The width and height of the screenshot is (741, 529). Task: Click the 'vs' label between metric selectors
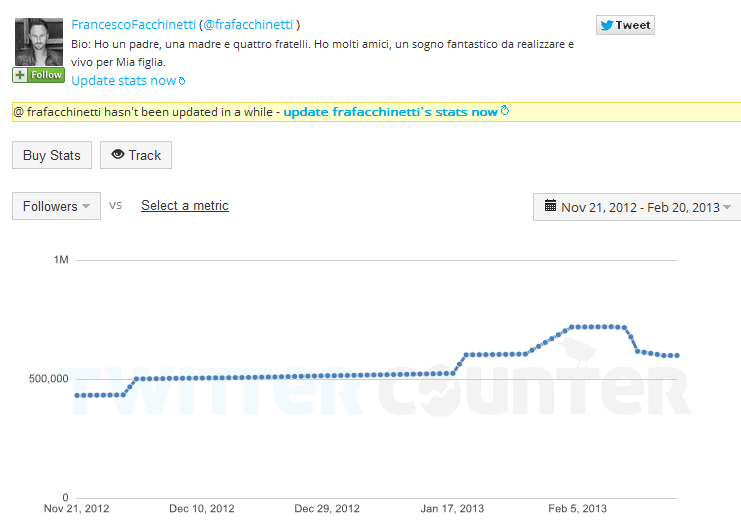pos(115,206)
